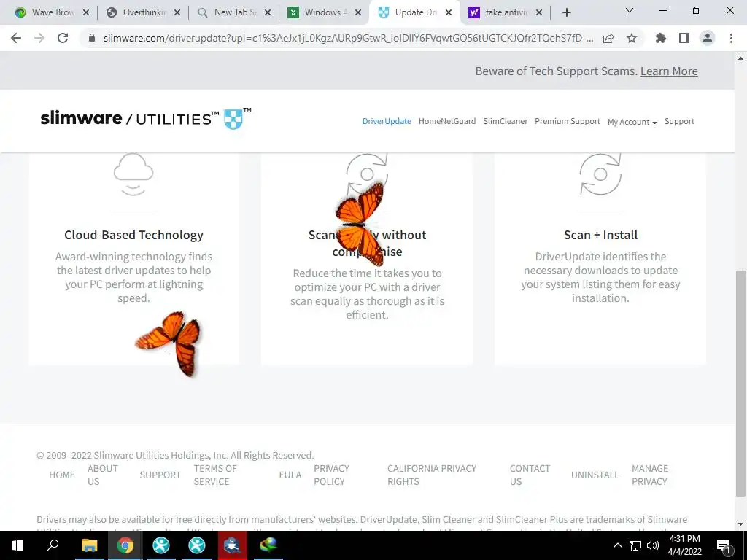Click the browser forward arrow
The height and width of the screenshot is (560, 747).
pyautogui.click(x=39, y=38)
